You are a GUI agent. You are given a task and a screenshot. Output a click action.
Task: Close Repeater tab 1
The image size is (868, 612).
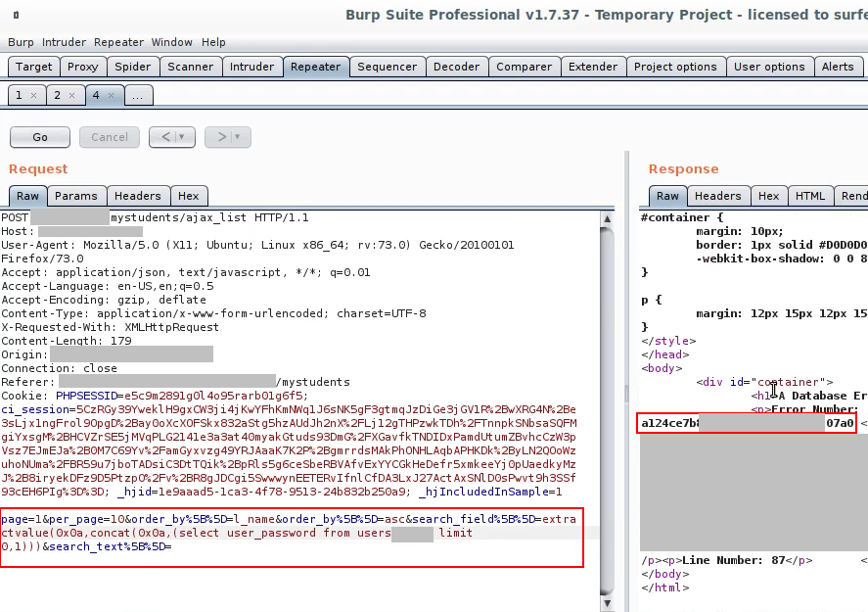pyautogui.click(x=34, y=96)
